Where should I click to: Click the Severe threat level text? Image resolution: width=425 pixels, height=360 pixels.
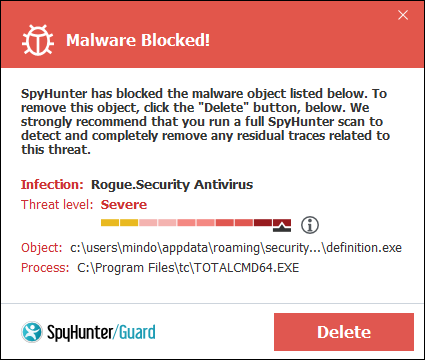pyautogui.click(x=124, y=204)
